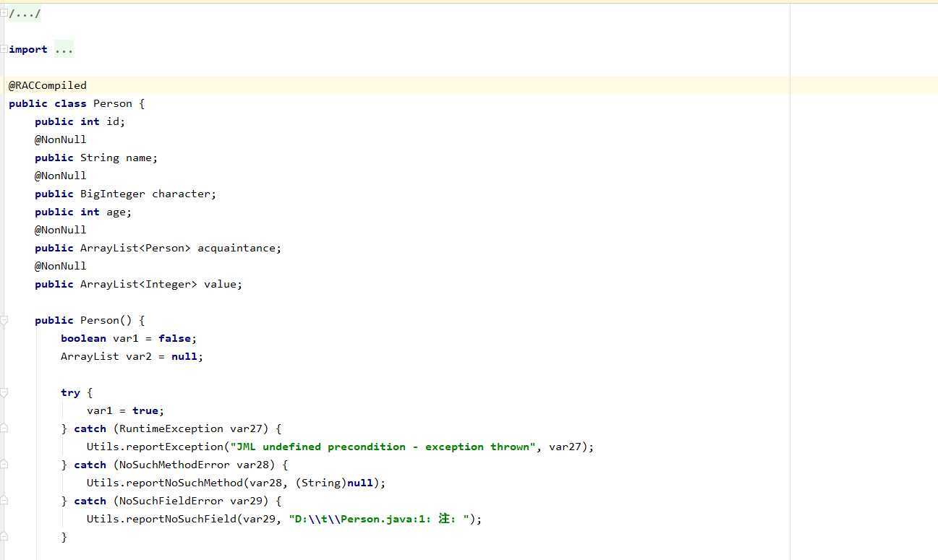Click the ... placeholder after import keyword
Screen dimensions: 938x560
(64, 49)
